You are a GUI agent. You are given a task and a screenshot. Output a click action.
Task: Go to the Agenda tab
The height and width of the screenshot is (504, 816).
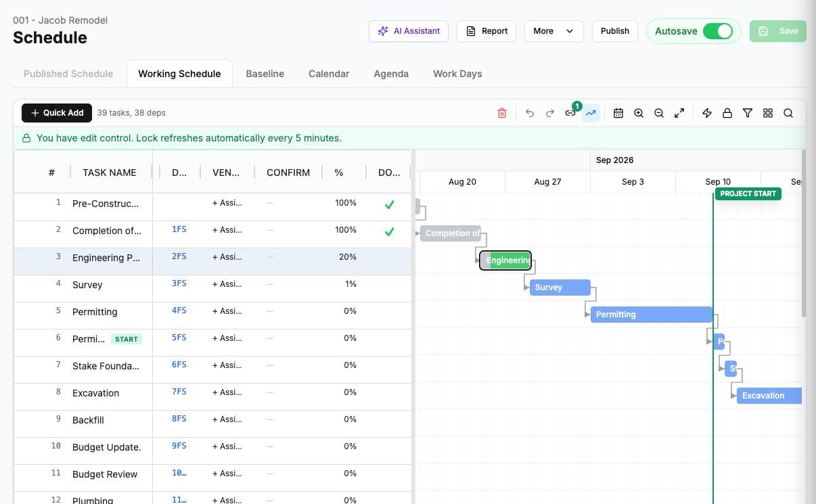point(391,74)
